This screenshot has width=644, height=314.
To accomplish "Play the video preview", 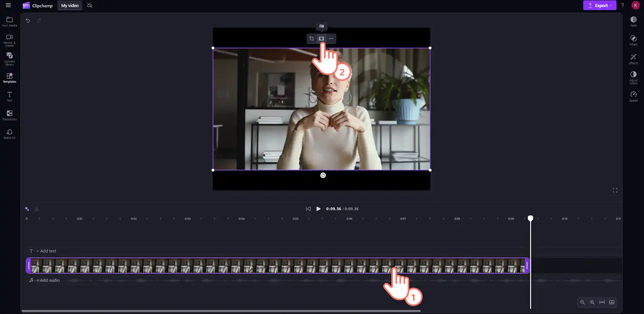I will click(x=318, y=209).
